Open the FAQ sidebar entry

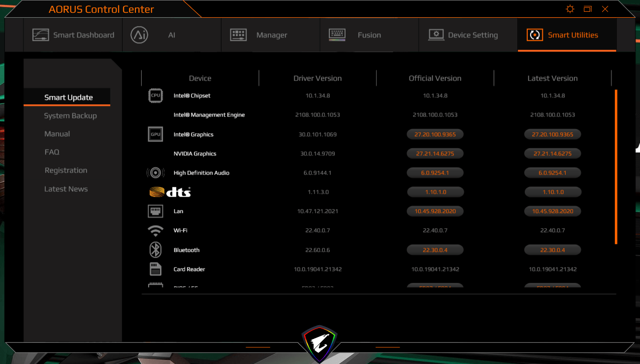(x=52, y=152)
